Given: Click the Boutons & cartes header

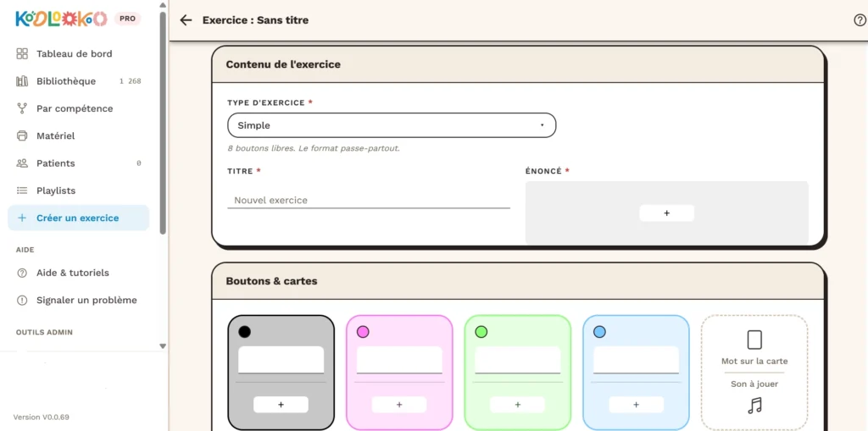Looking at the screenshot, I should coord(272,281).
